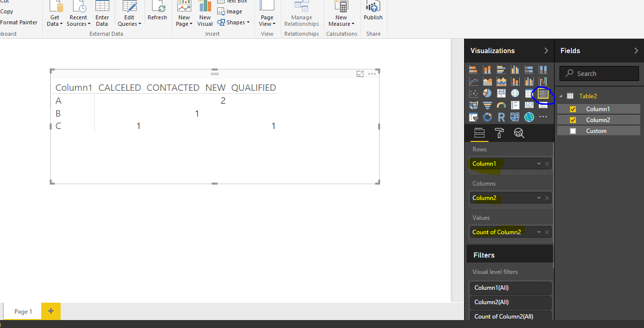This screenshot has height=328, width=644.
Task: Remove Column1 from Rows with X
Action: coord(547,164)
